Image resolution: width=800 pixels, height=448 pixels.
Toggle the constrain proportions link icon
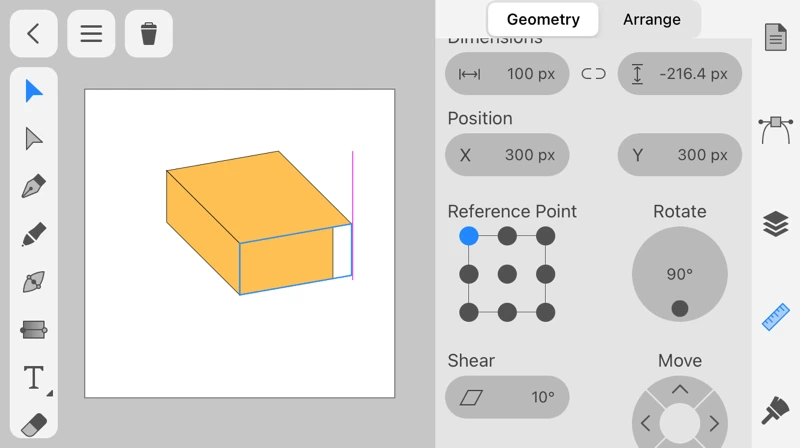[594, 74]
